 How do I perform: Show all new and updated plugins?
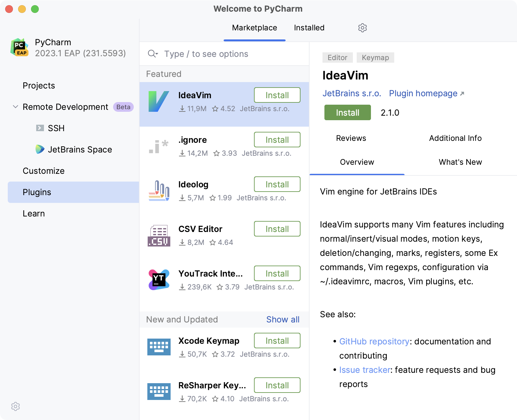[283, 320]
